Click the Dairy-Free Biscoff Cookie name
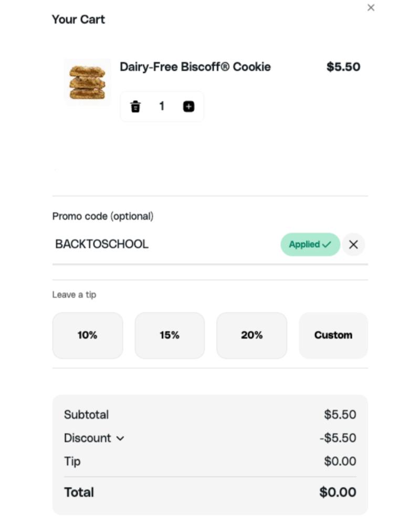Viewport: 420px width, 525px height. [x=195, y=67]
